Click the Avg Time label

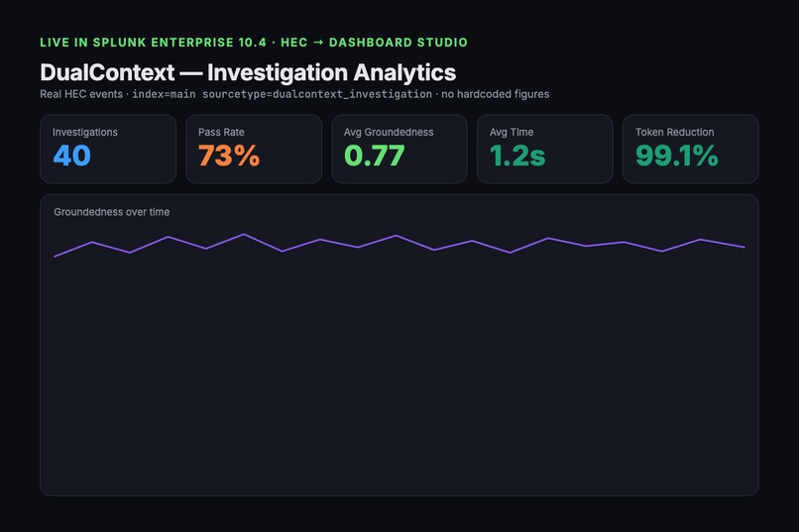pos(512,132)
